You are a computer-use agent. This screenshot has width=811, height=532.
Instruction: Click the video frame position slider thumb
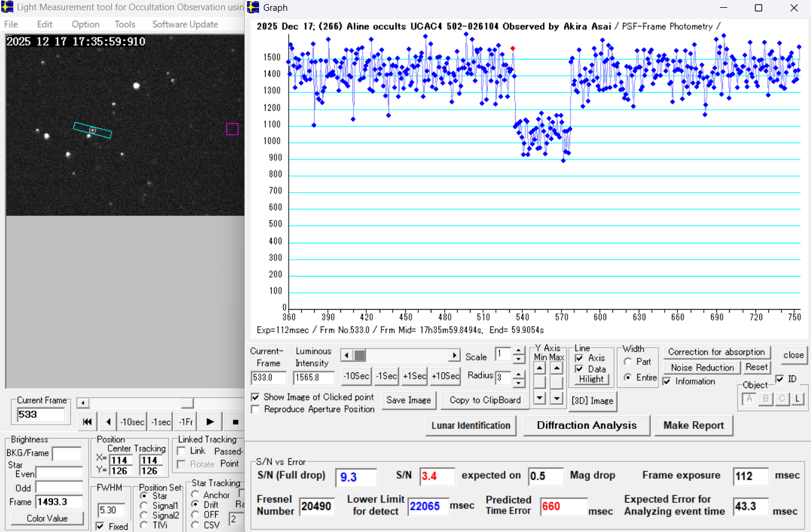pos(187,403)
